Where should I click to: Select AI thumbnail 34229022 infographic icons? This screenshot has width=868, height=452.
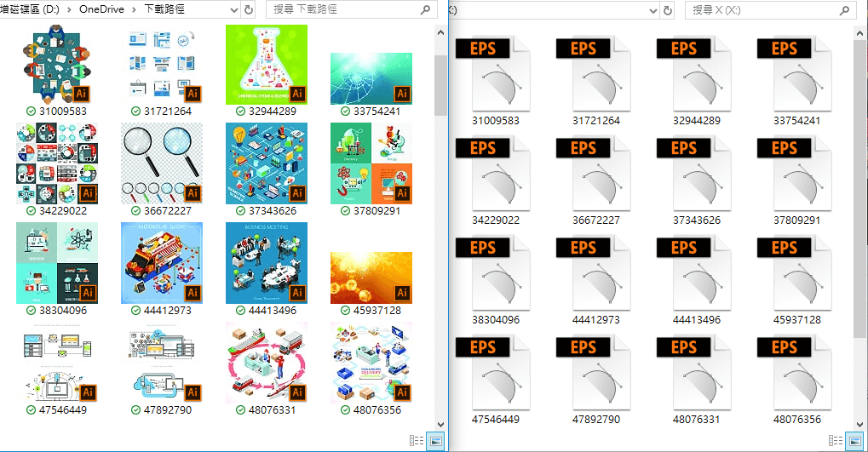[x=57, y=163]
